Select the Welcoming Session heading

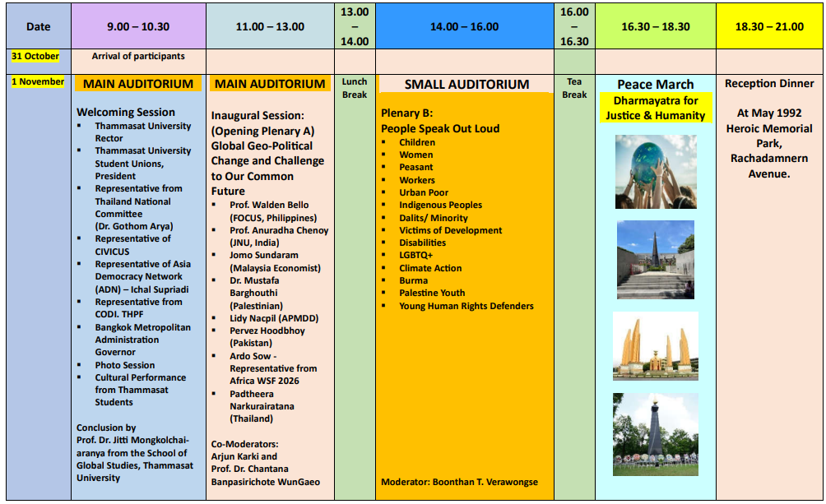pyautogui.click(x=126, y=112)
